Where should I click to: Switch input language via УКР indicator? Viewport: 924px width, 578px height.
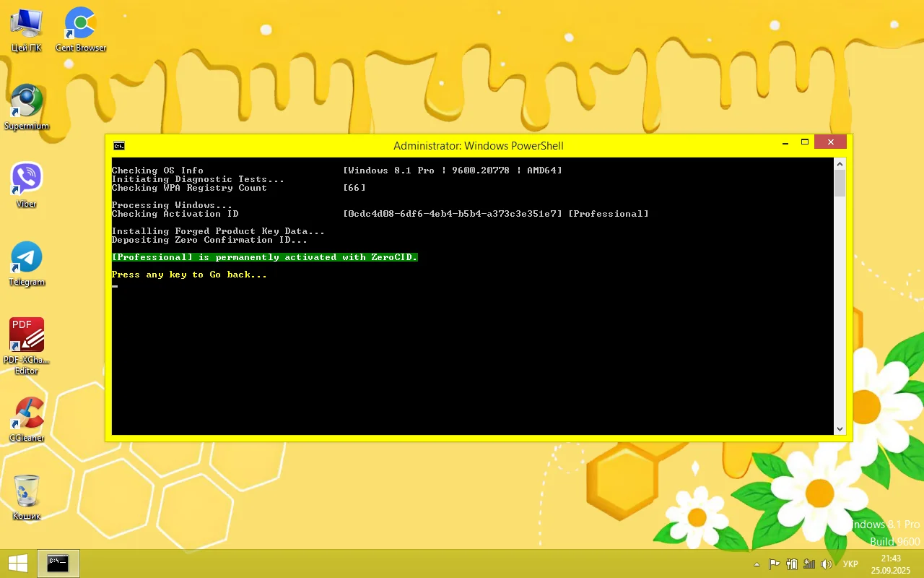[x=850, y=564]
